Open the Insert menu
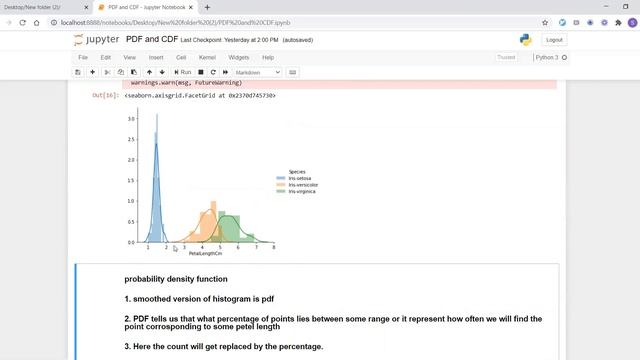The image size is (640, 360). point(156,58)
